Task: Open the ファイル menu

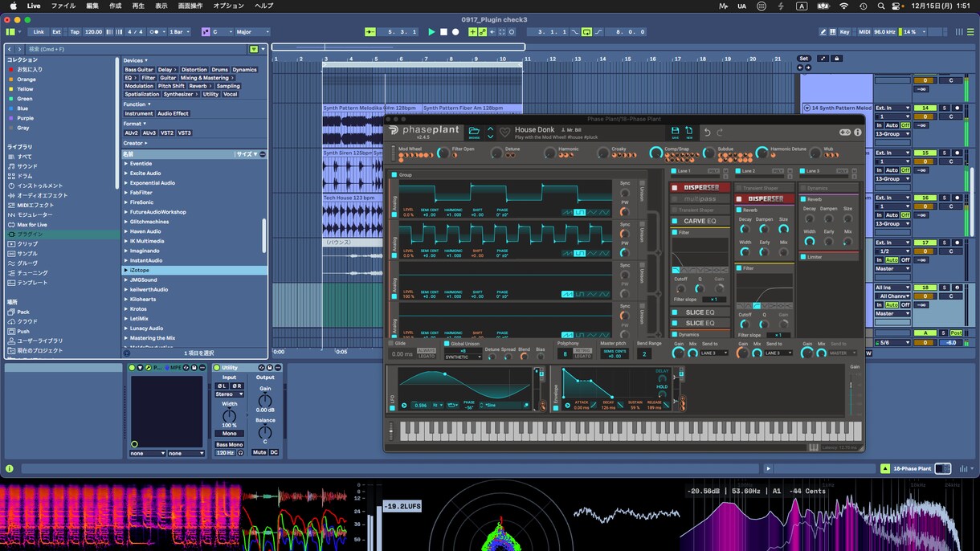Action: [x=63, y=6]
